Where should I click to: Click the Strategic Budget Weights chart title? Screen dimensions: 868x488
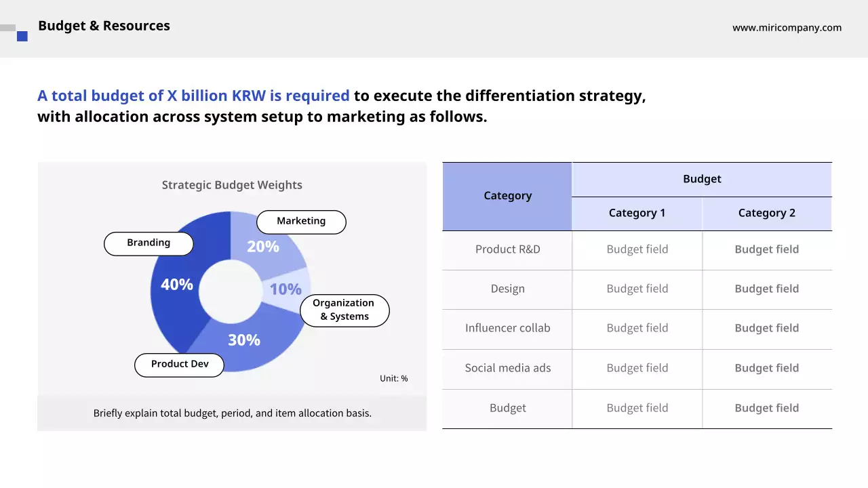(x=232, y=185)
